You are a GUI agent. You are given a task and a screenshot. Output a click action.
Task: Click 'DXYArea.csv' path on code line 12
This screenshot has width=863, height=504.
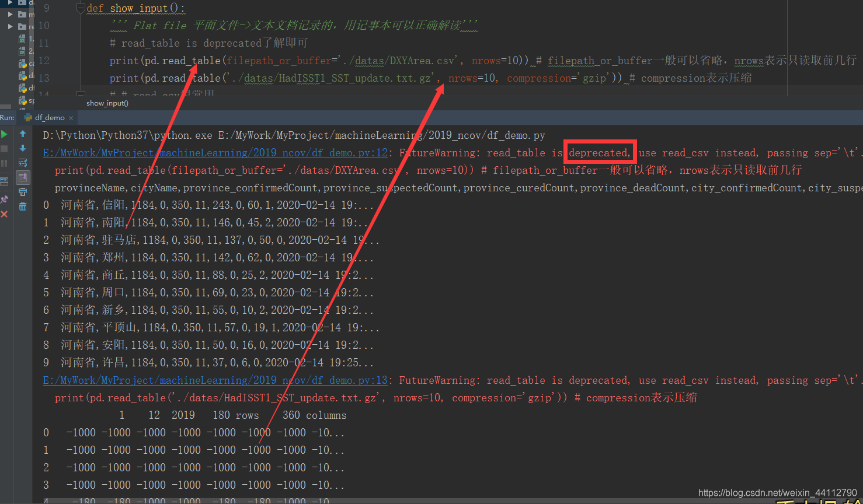422,61
